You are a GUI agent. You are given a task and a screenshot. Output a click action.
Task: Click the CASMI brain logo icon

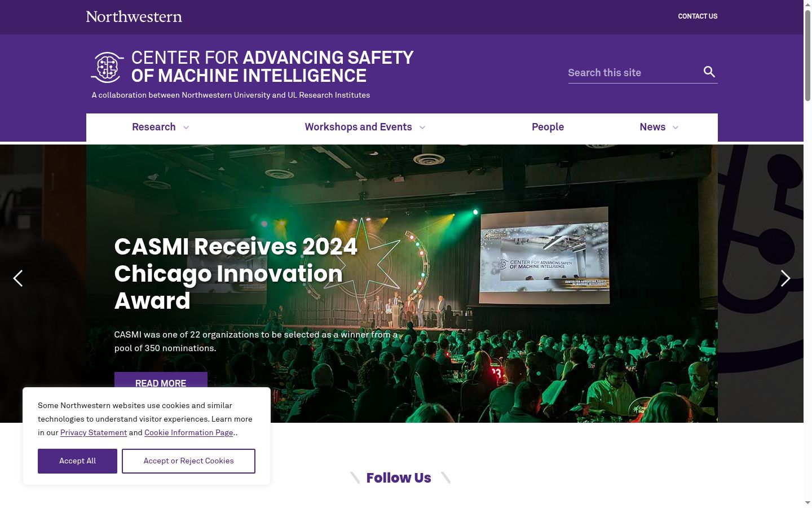(108, 67)
